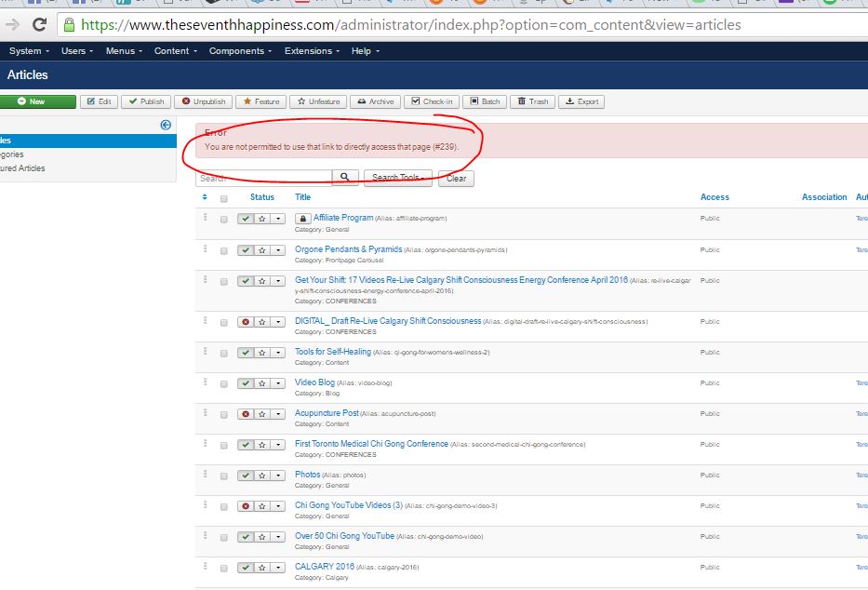Click featured star for Orgone Pendants & Pyramids

[x=261, y=251]
